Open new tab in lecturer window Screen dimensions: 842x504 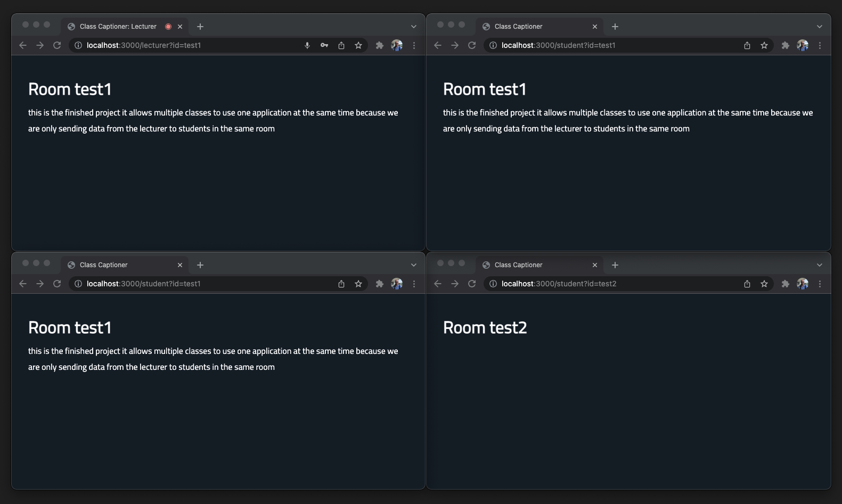tap(200, 27)
